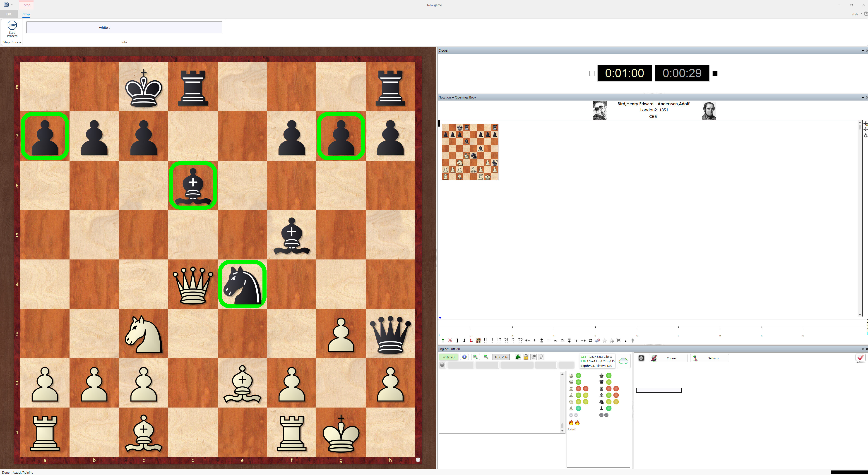
Task: Switch to the File tab
Action: click(x=9, y=14)
